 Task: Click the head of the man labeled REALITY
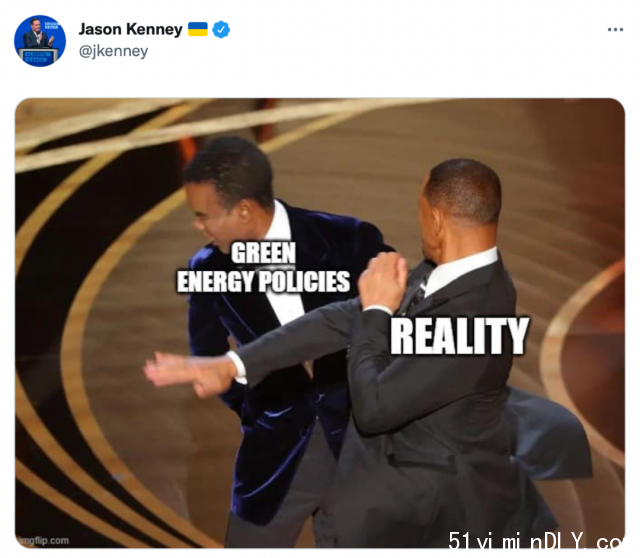460,204
